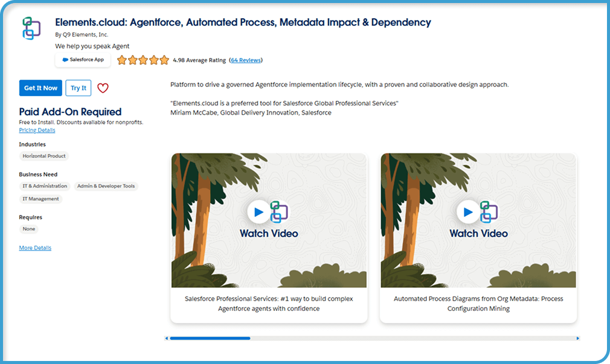Click the five-star rating icons
This screenshot has height=364, width=610.
143,60
